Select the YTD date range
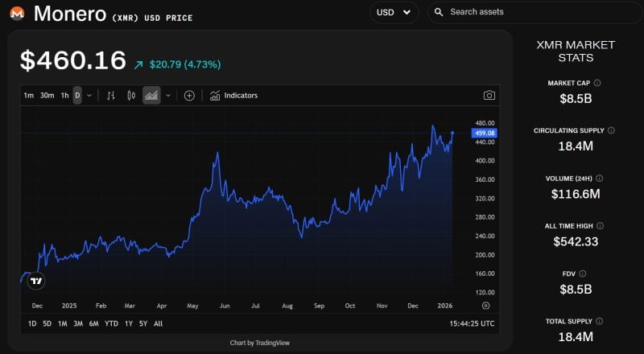644x354 pixels. click(112, 323)
